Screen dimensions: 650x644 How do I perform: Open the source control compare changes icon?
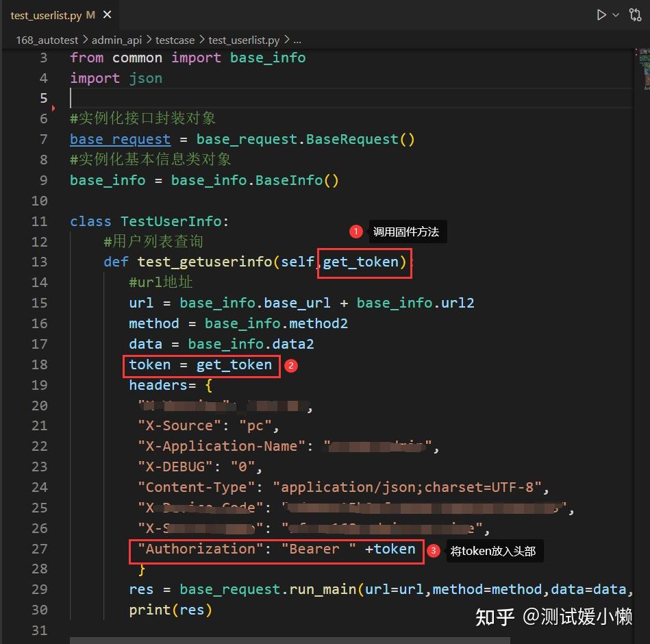coord(635,15)
